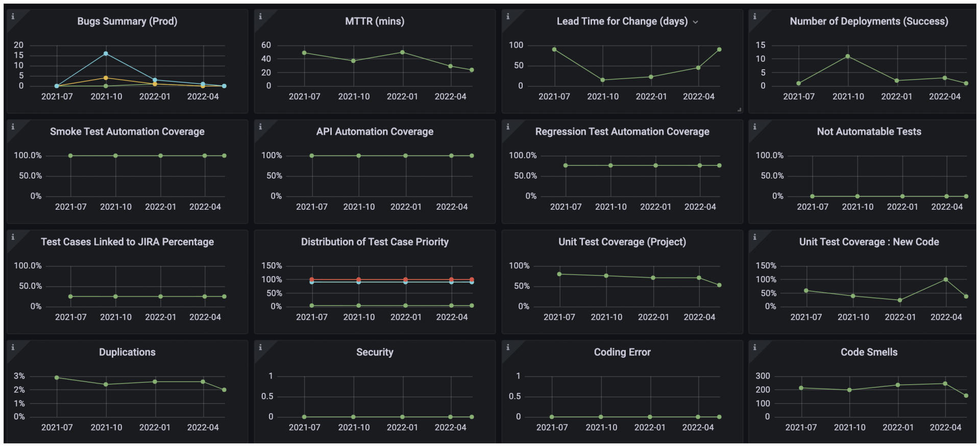Click info icon on Security panel

coord(260,347)
